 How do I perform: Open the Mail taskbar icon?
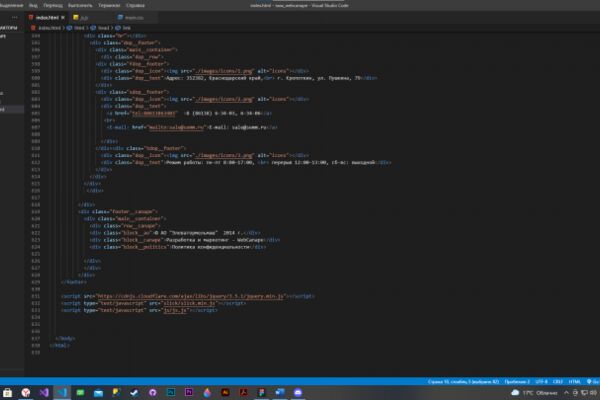click(98, 392)
